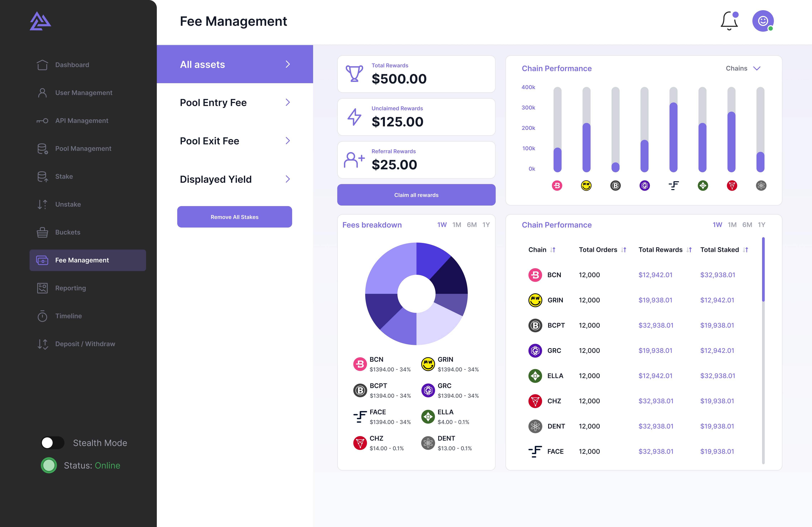Click the GRIN bar in the chart
Image resolution: width=812 pixels, height=527 pixels.
586,147
